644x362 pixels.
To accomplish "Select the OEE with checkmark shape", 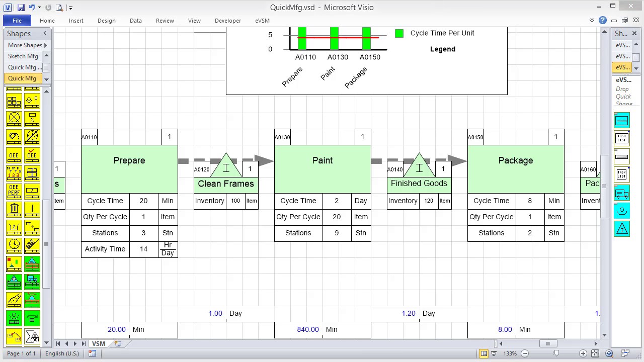I will [32, 155].
